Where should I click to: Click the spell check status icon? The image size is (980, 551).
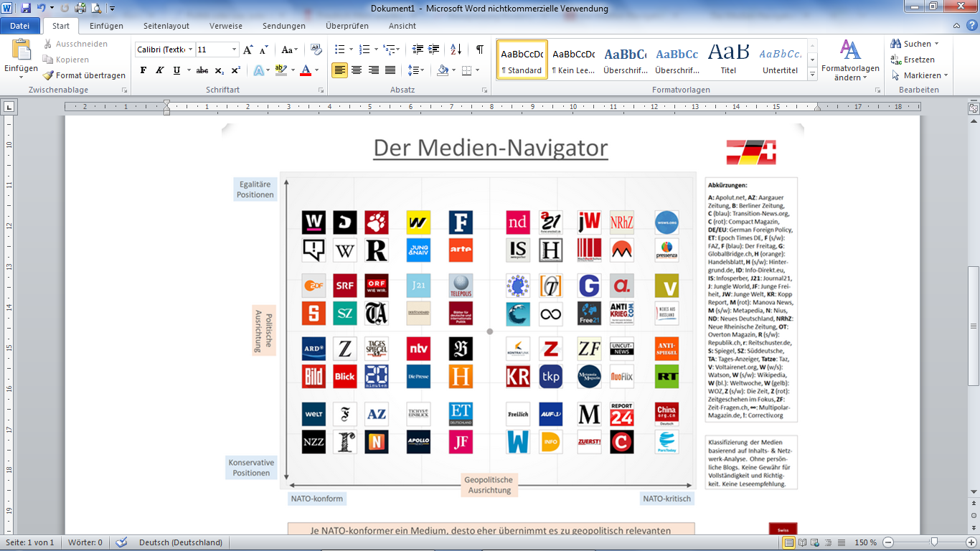click(x=121, y=542)
